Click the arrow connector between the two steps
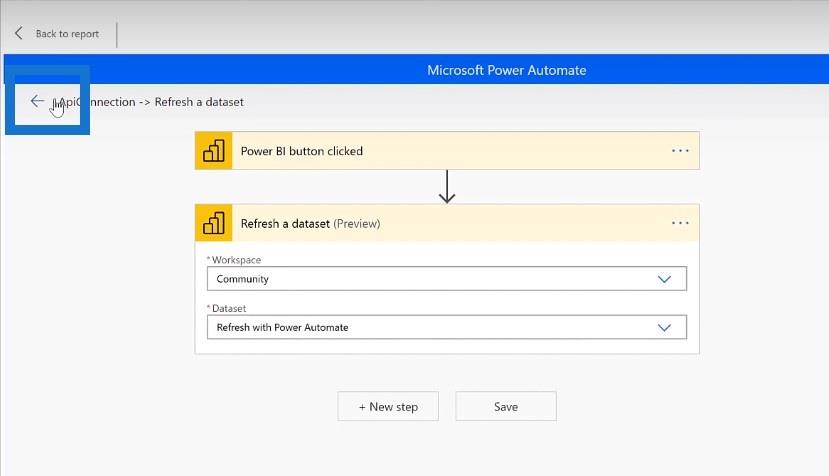The image size is (829, 476). (447, 187)
